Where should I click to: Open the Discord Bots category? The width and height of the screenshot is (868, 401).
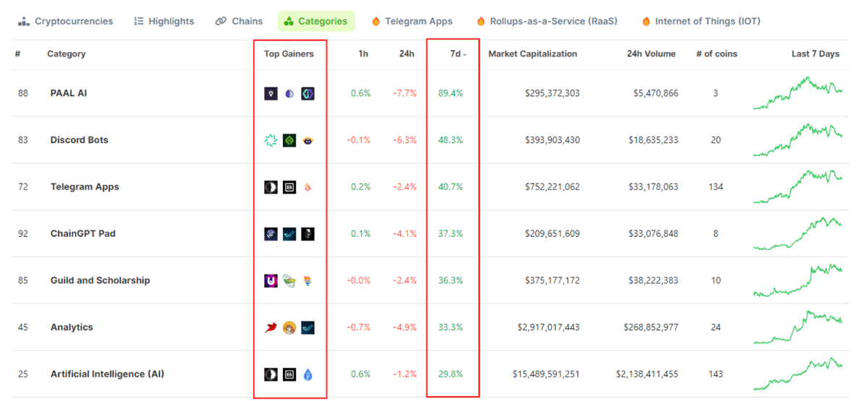(x=80, y=140)
